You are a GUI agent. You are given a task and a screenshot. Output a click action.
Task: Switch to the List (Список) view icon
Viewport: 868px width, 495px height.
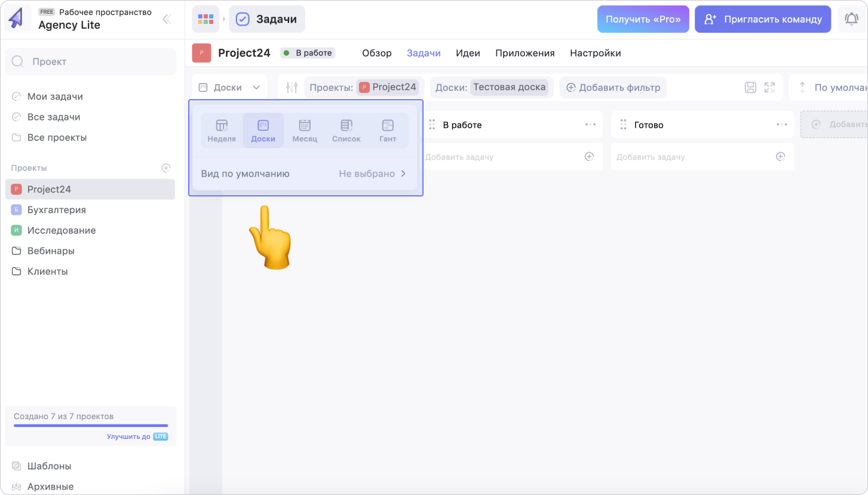[346, 130]
